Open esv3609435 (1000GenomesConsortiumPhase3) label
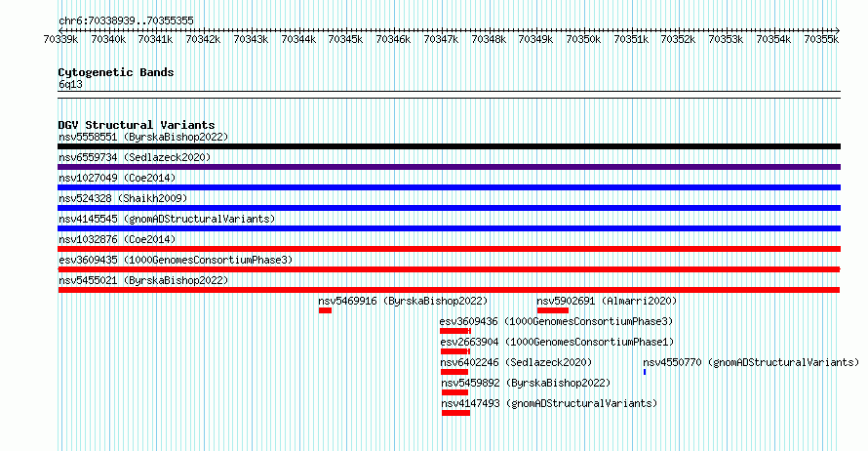This screenshot has width=868, height=451. pyautogui.click(x=176, y=260)
